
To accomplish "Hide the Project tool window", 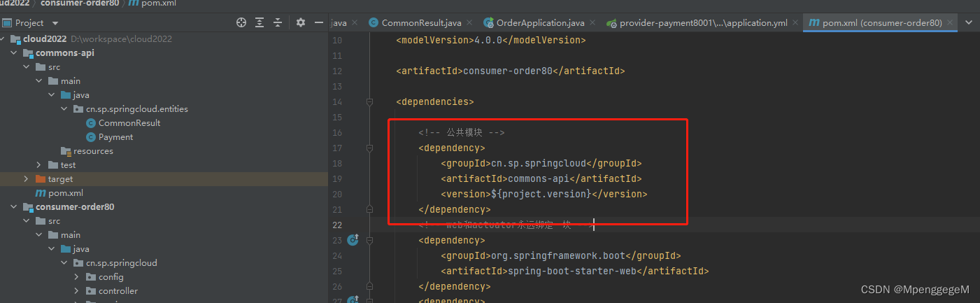I will (x=319, y=22).
